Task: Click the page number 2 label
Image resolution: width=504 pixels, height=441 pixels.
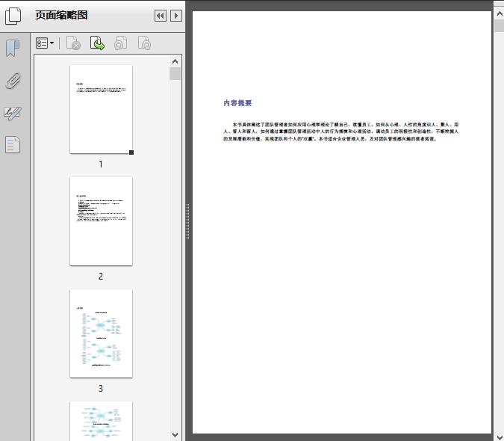Action: coord(101,277)
